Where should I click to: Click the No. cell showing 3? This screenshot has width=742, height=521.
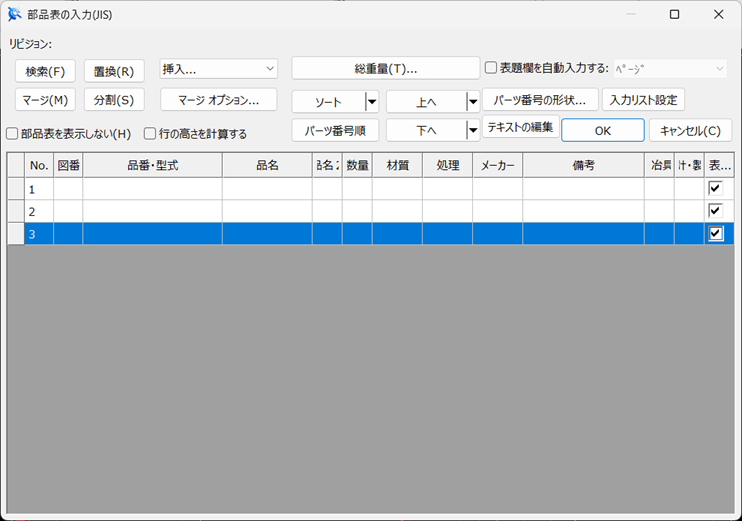pos(39,234)
